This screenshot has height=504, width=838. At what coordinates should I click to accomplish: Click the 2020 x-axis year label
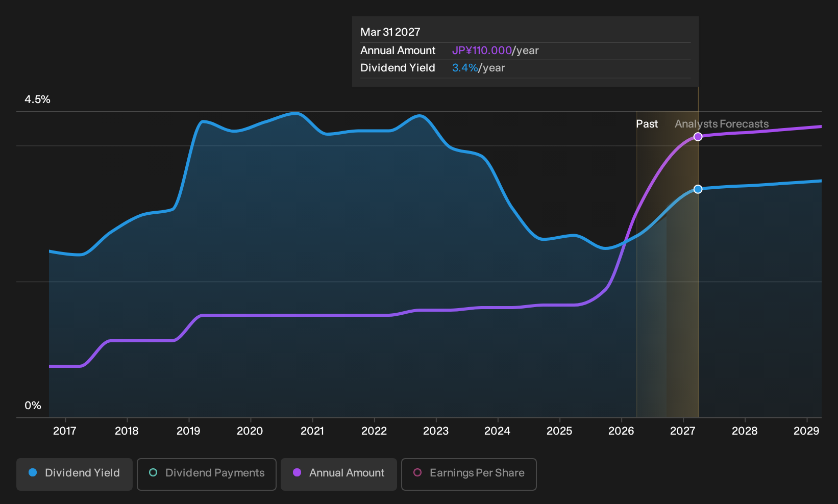[x=250, y=431]
